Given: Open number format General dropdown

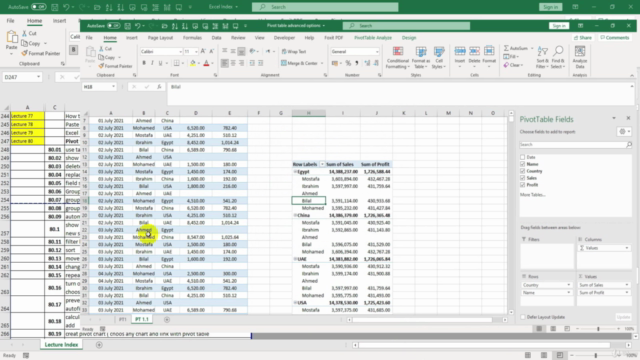Looking at the screenshot, I should pos(377,52).
